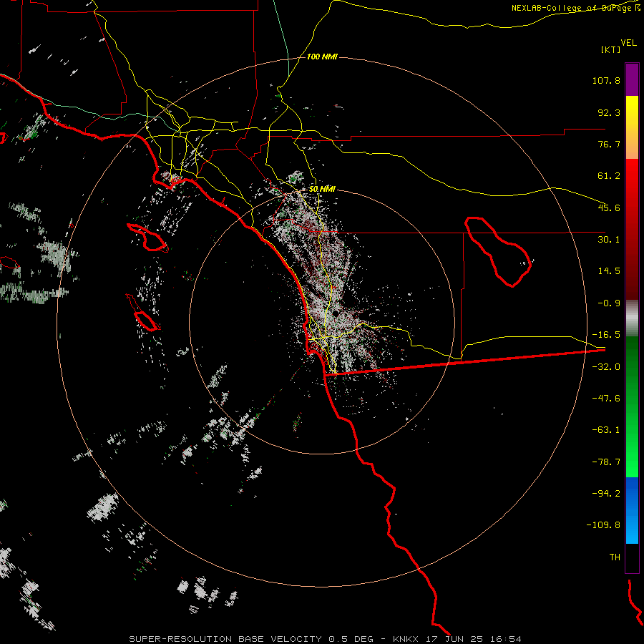This screenshot has height=644, width=644.
Task: Select the -47.6 scale value
Action: pyautogui.click(x=606, y=399)
